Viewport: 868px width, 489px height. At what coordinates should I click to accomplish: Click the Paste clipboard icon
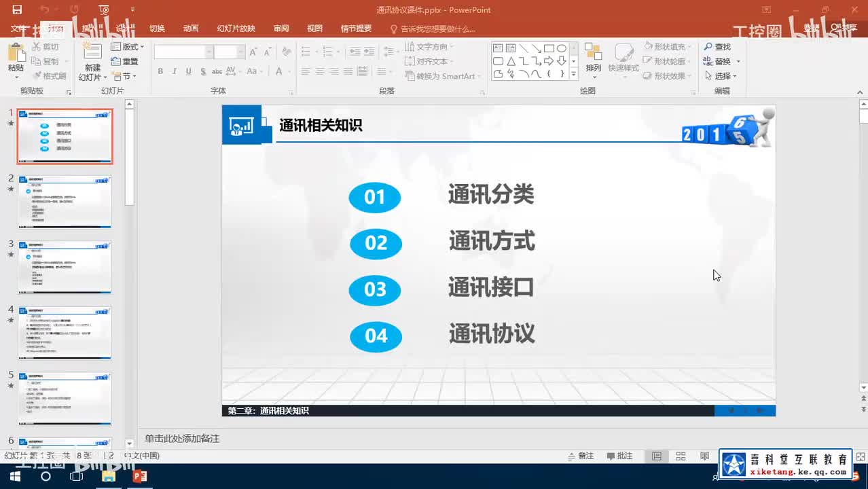coord(16,52)
